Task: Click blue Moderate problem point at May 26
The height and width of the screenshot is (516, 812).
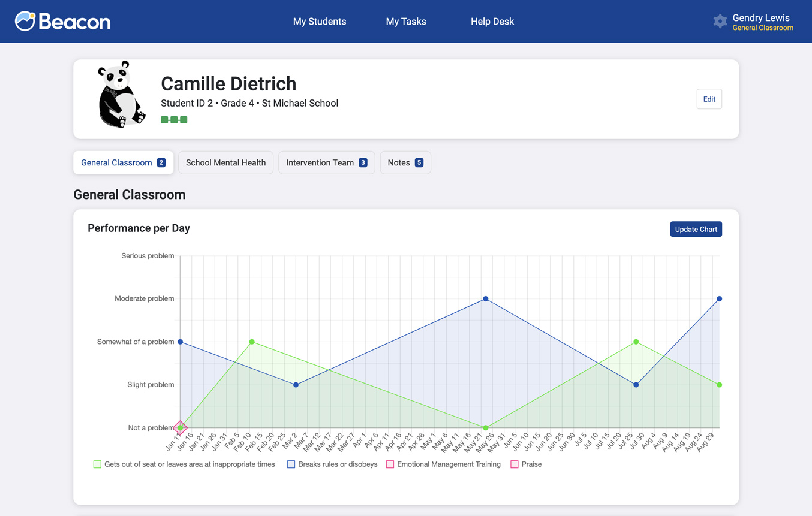Action: point(486,298)
